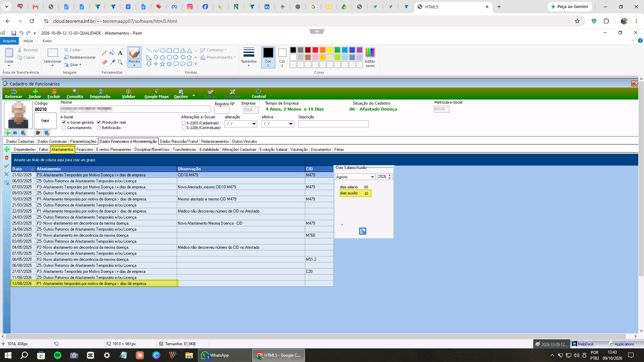
Task: Click the Validar toolbar icon
Action: click(128, 94)
